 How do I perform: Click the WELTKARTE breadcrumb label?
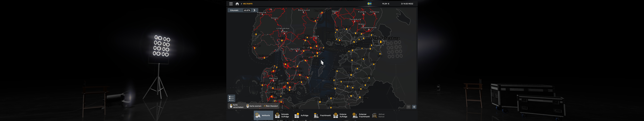coord(248,4)
